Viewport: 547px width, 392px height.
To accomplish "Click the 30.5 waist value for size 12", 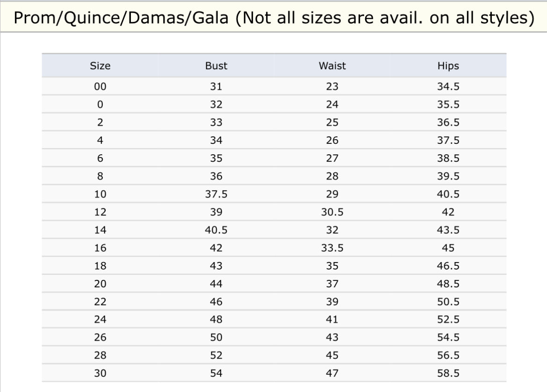I will click(332, 212).
